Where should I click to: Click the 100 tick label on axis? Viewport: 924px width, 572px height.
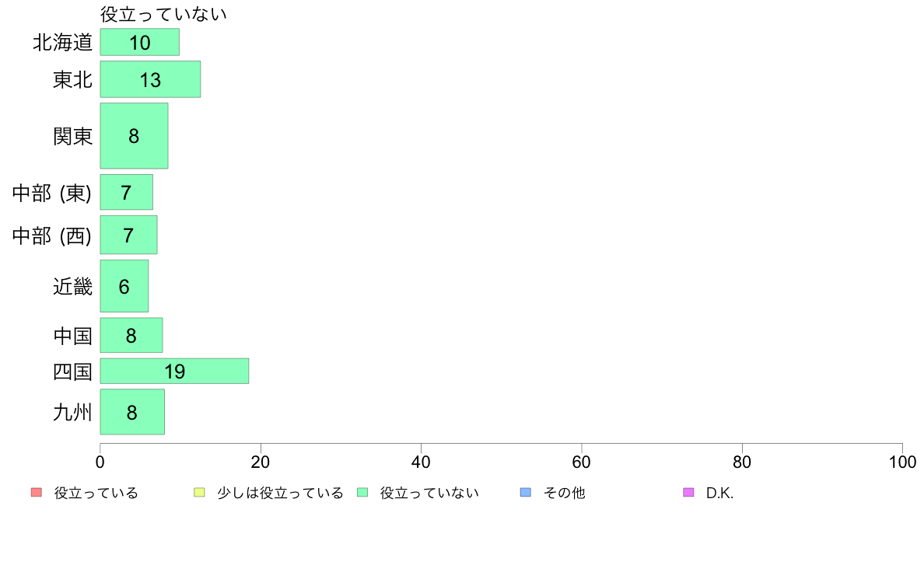[x=902, y=462]
